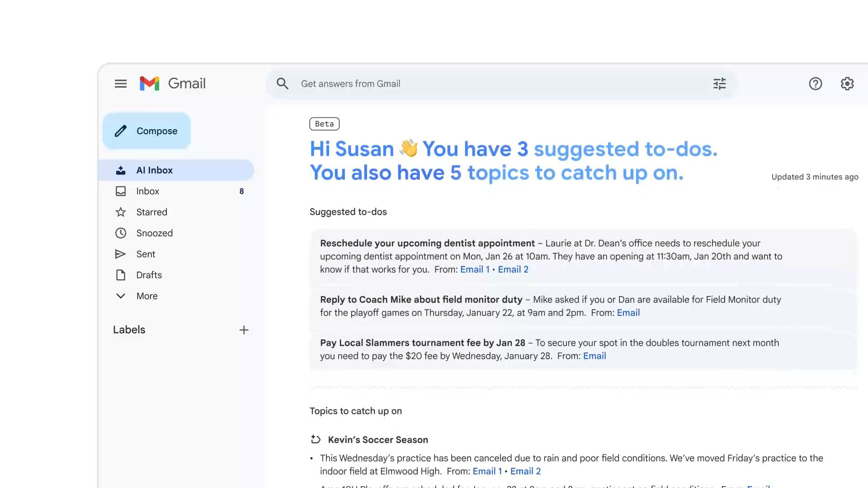Open the Drafts folder
868x488 pixels.
[149, 275]
